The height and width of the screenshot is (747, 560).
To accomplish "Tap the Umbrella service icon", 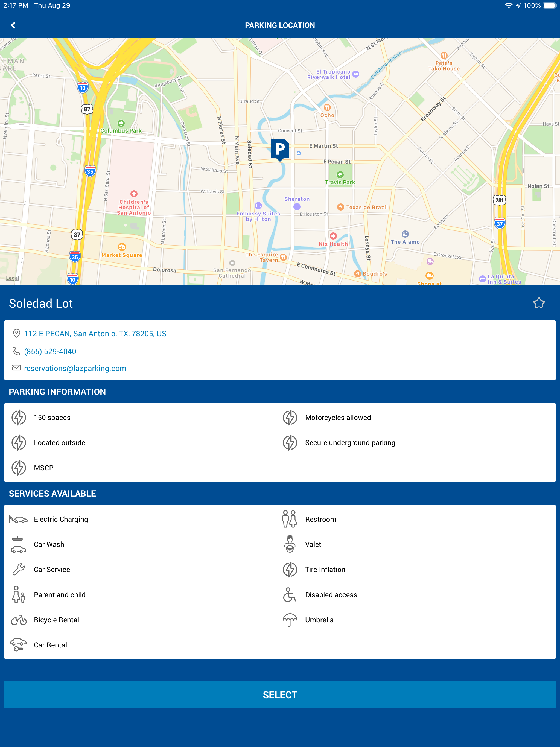I will pyautogui.click(x=290, y=620).
